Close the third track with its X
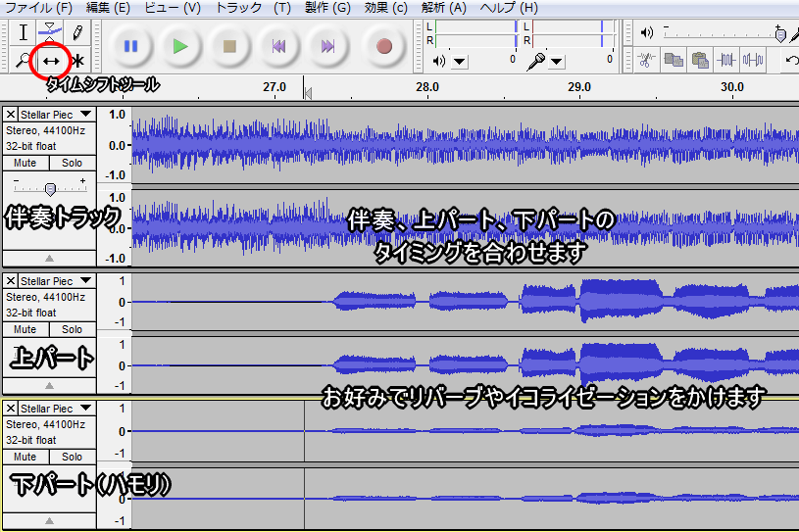This screenshot has height=532, width=799. [11, 409]
